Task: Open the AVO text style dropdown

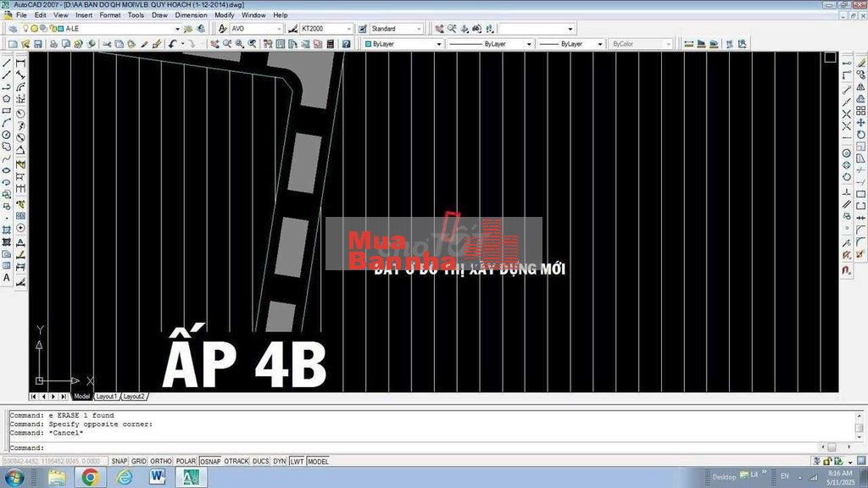Action: [279, 29]
